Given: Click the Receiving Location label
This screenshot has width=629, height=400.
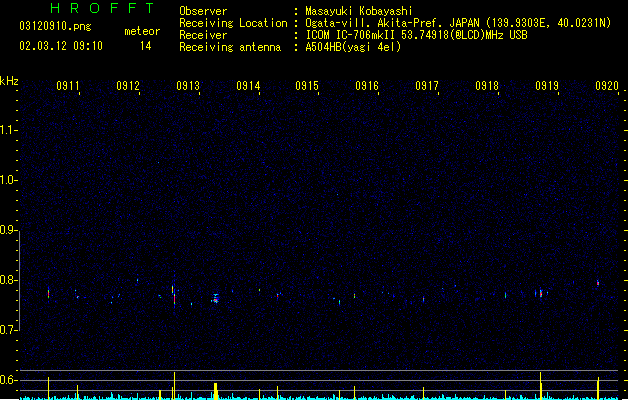Looking at the screenshot, I should click(233, 23).
